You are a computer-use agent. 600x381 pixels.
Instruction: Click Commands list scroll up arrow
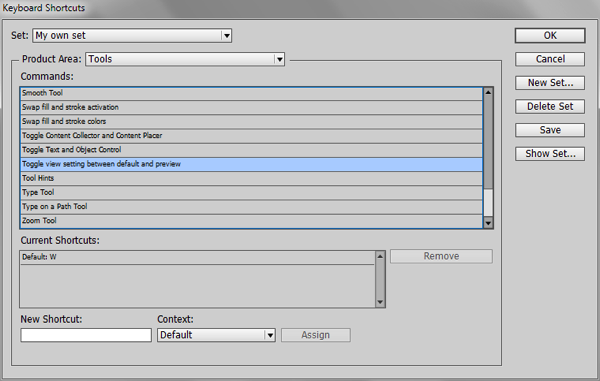click(488, 92)
